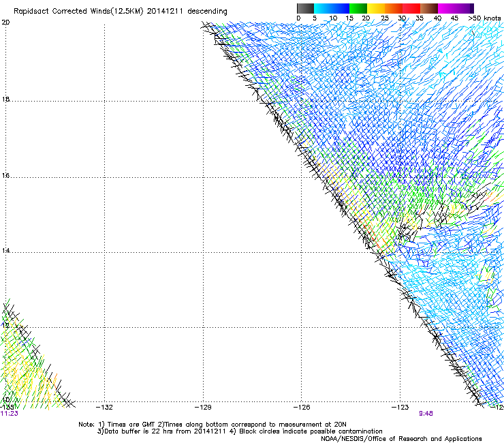Screen dimensions: 504x443
Task: Click the "0" label under the color bar
Action: pos(298,18)
